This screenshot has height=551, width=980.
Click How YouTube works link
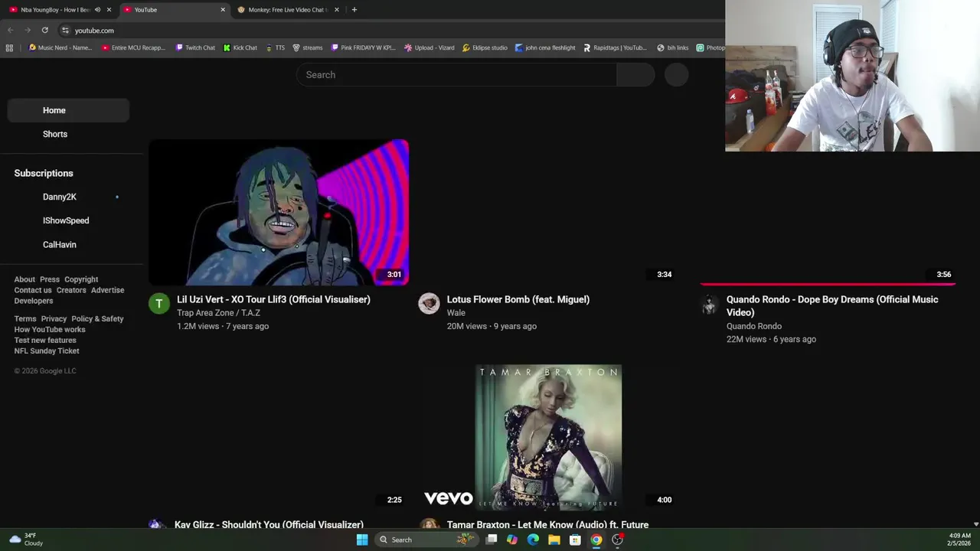pyautogui.click(x=50, y=329)
